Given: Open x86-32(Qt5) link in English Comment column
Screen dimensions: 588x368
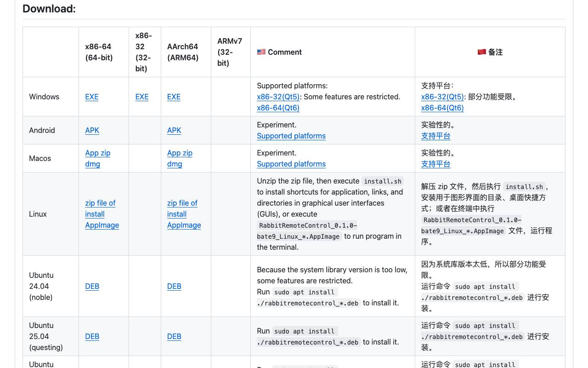Looking at the screenshot, I should pos(278,97).
